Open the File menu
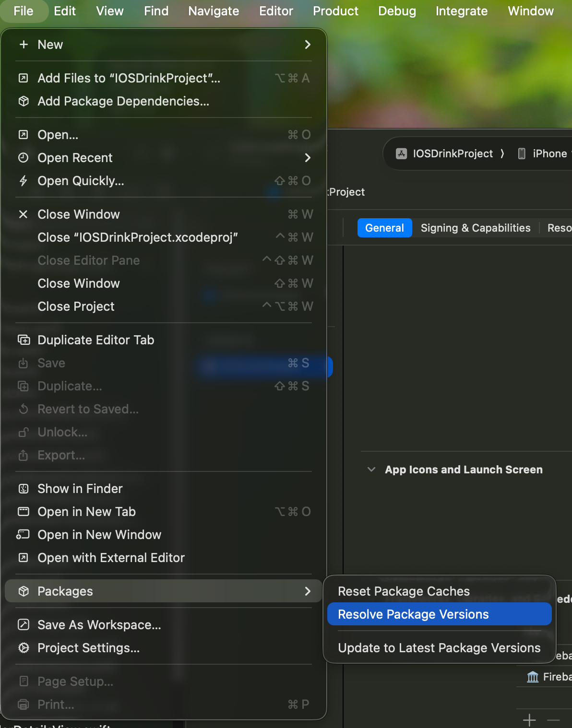The height and width of the screenshot is (728, 572). [x=24, y=11]
